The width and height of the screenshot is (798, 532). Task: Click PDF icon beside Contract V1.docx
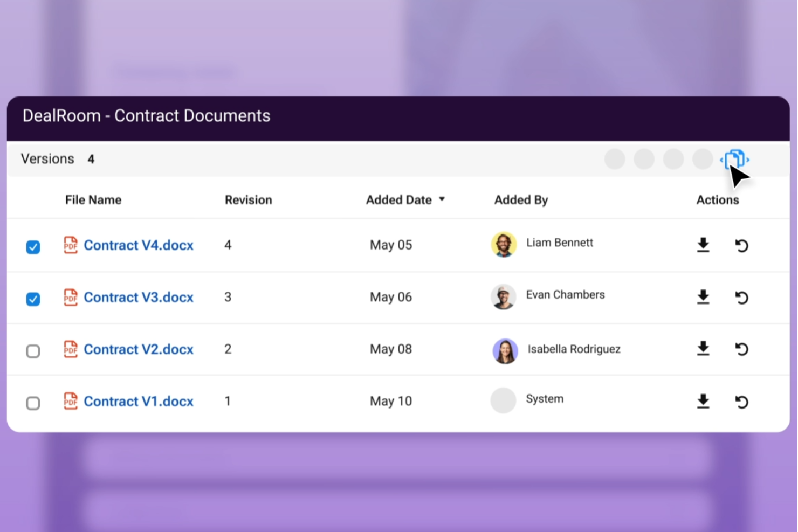pos(71,400)
